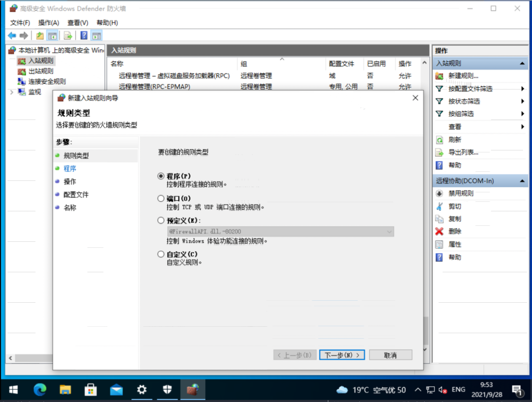Click the 取消 button

(x=390, y=355)
